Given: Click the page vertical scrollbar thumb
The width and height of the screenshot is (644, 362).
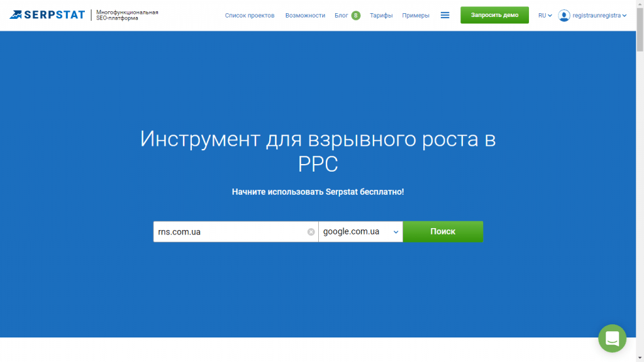Looking at the screenshot, I should tap(640, 30).
